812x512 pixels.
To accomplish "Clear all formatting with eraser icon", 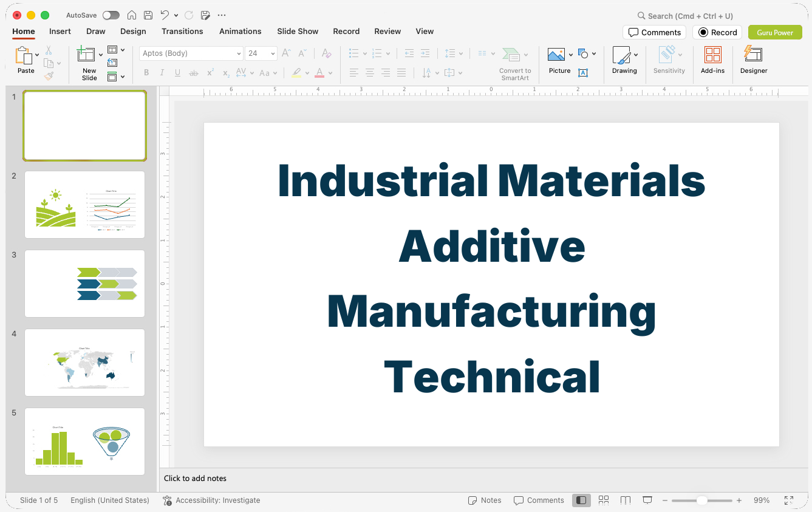I will click(x=326, y=53).
